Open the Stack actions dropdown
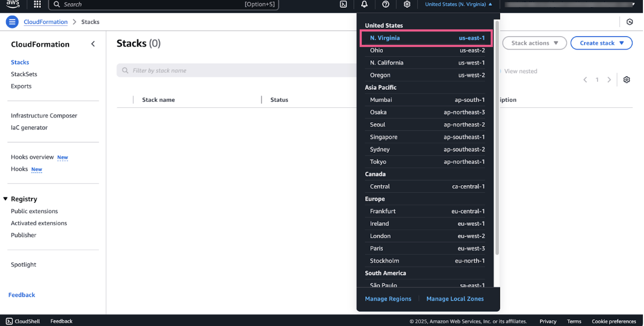Image resolution: width=644 pixels, height=326 pixels. 534,43
